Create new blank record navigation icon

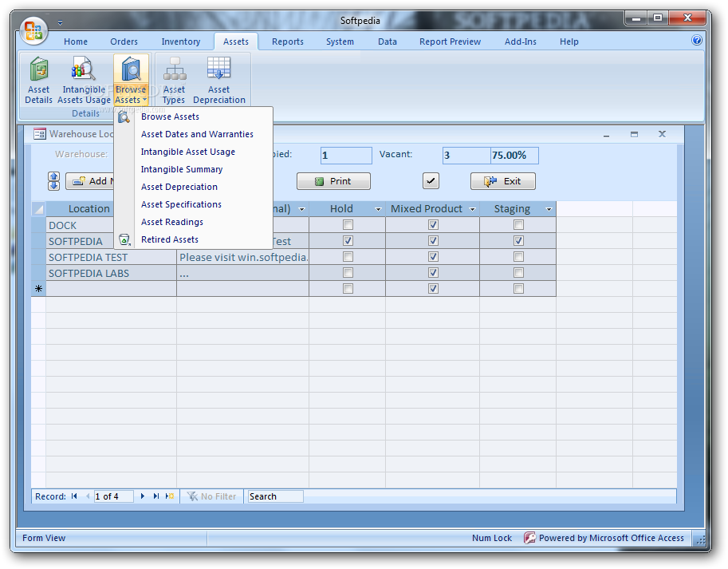170,496
